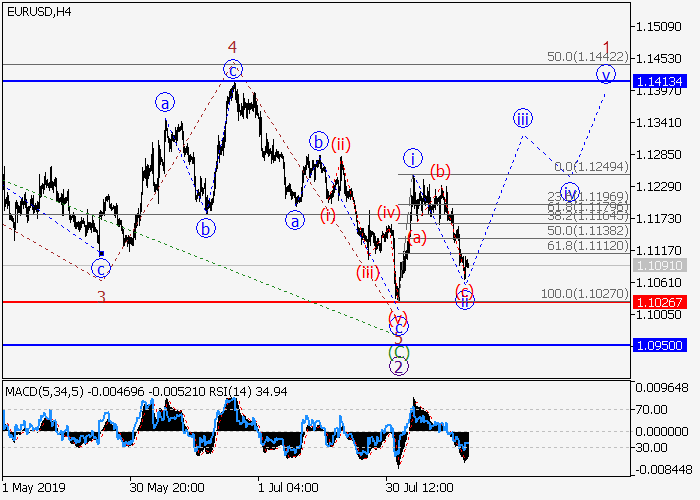
Task: Click the blue circled iii wave label
Action: (523, 118)
